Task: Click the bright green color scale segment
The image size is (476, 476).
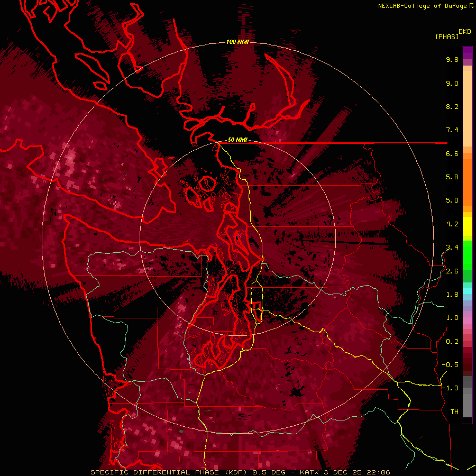Action: click(467, 255)
